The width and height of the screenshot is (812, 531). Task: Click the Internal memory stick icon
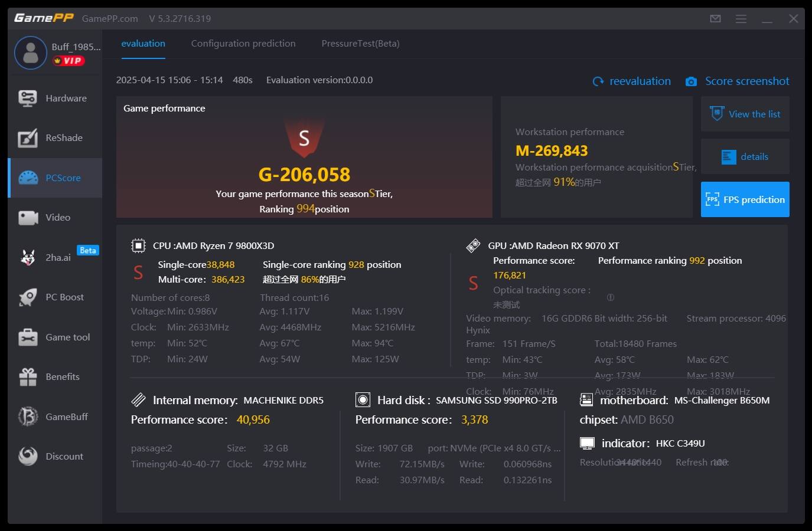(138, 400)
